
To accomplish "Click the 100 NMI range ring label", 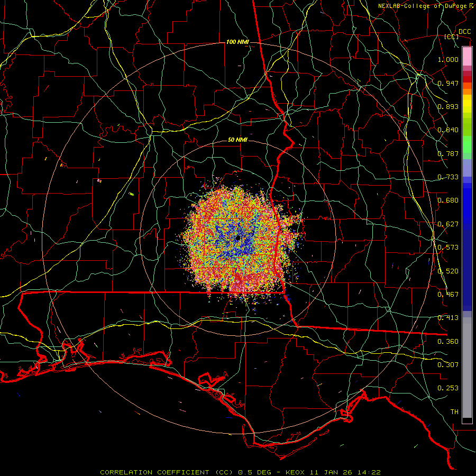I will tap(237, 42).
